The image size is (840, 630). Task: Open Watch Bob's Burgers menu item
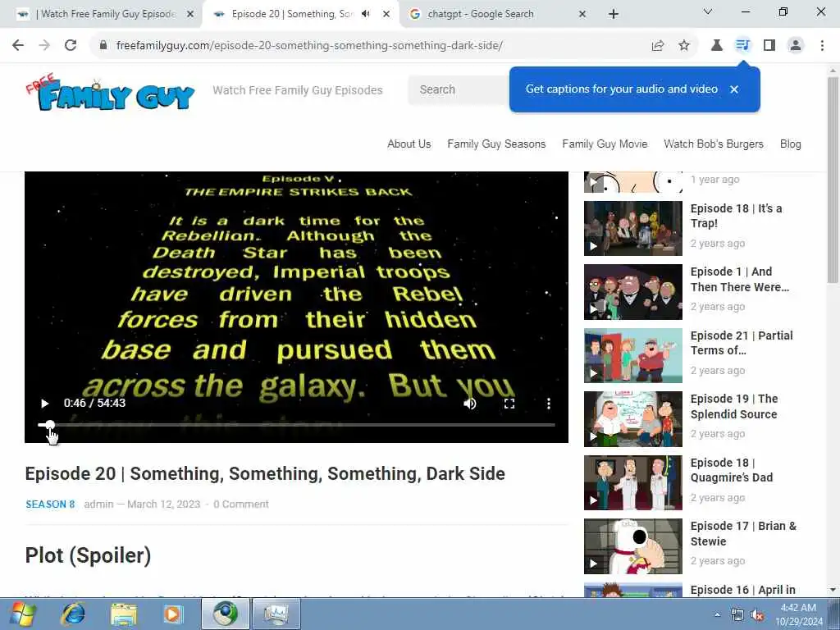(714, 144)
